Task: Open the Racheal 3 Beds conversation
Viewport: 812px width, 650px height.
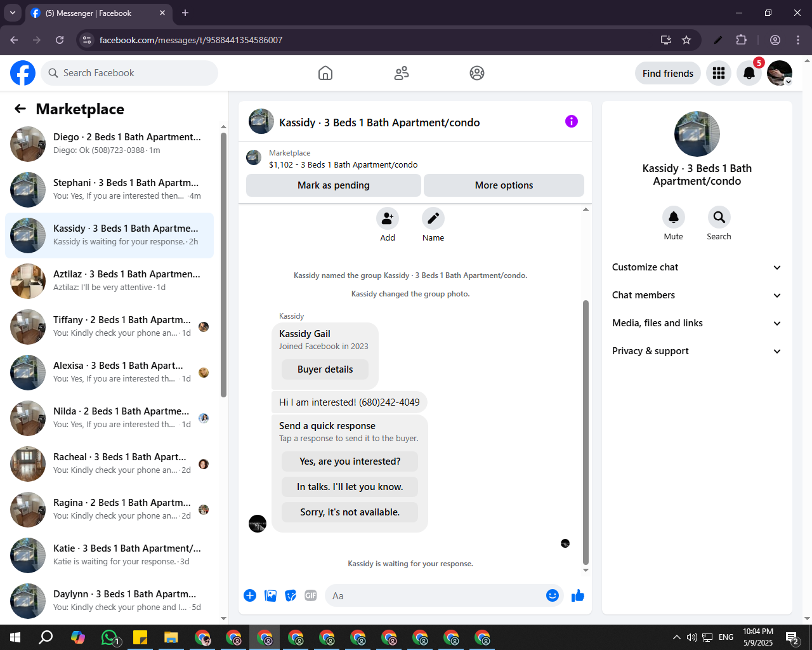Action: click(x=109, y=464)
